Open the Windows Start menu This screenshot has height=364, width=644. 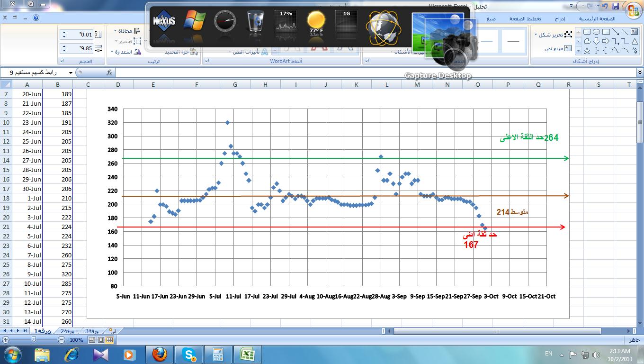(12, 354)
